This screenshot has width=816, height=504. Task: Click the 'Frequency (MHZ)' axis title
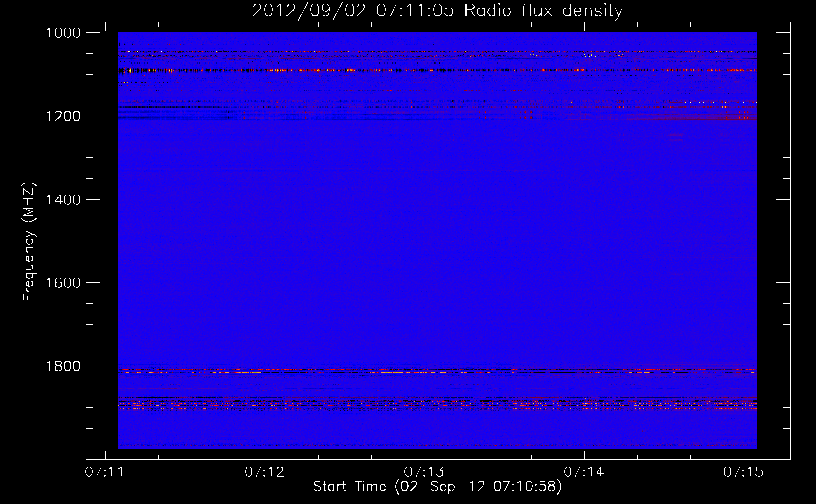[x=29, y=241]
